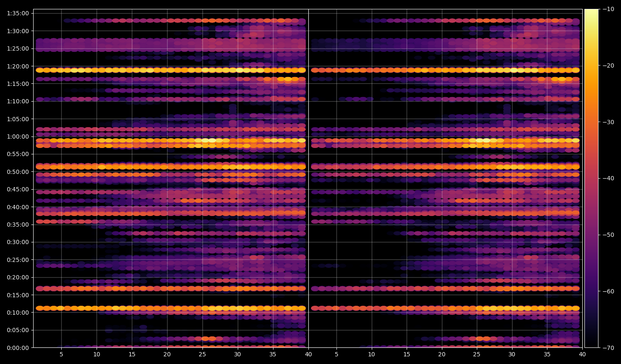Click the 1:10:00 time axis label
The image size is (621, 364).
tap(18, 101)
